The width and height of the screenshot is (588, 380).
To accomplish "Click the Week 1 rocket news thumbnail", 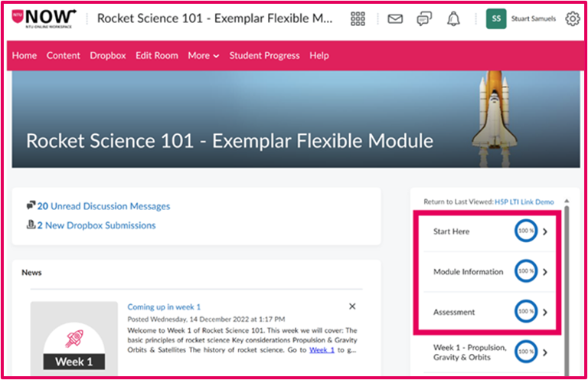I will 73,338.
